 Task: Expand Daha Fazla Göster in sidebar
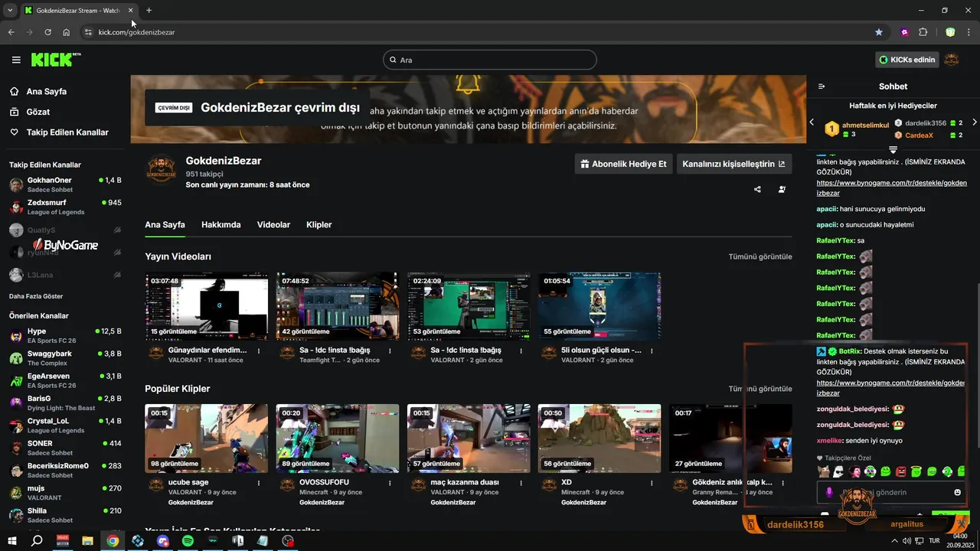36,296
